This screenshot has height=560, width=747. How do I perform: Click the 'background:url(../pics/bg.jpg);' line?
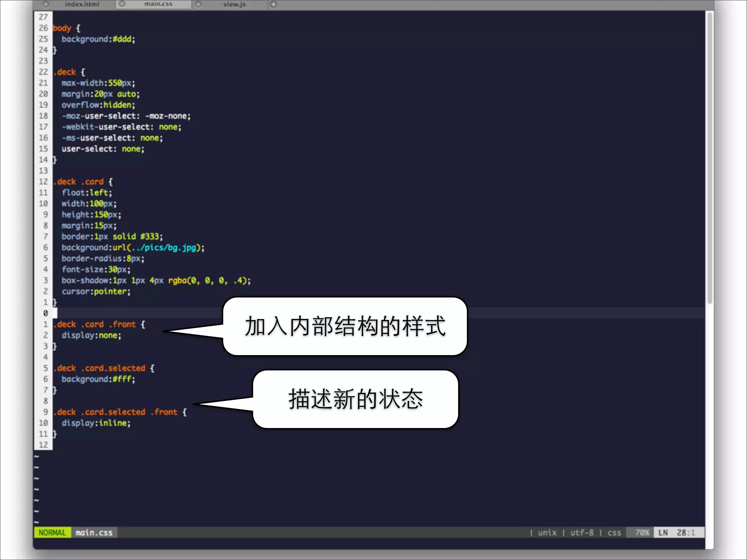133,248
